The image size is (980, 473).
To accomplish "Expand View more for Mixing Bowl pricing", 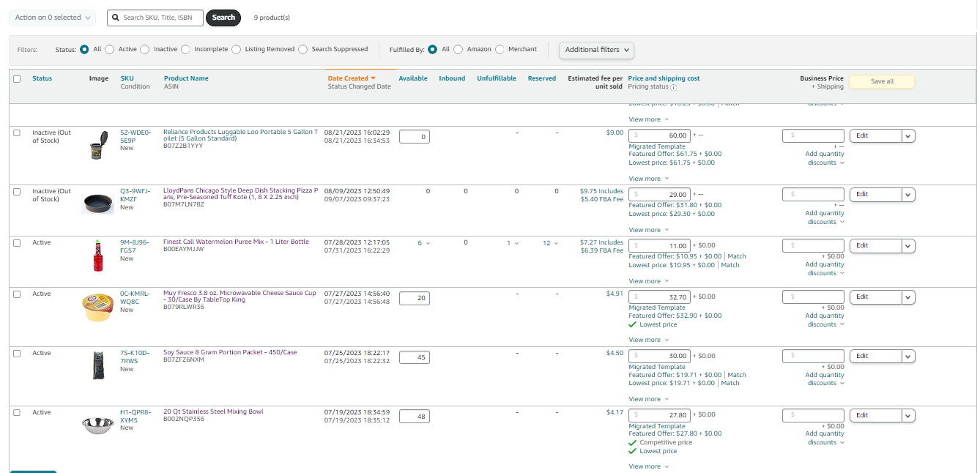I will [x=648, y=466].
